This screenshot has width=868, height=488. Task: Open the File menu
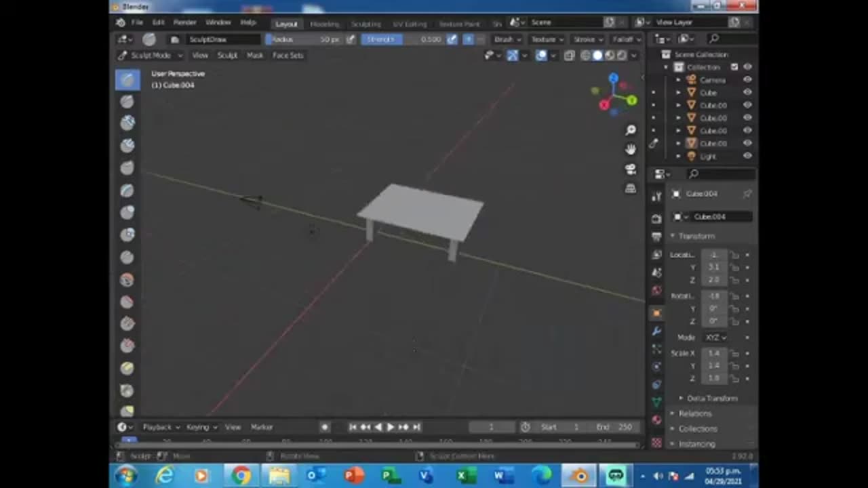point(137,22)
